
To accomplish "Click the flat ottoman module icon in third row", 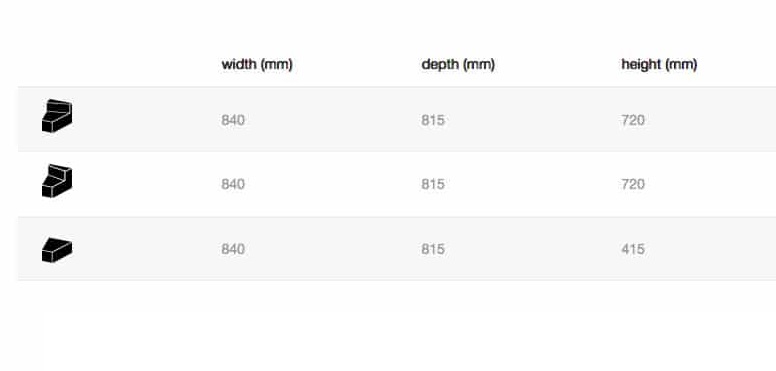I will 57,250.
